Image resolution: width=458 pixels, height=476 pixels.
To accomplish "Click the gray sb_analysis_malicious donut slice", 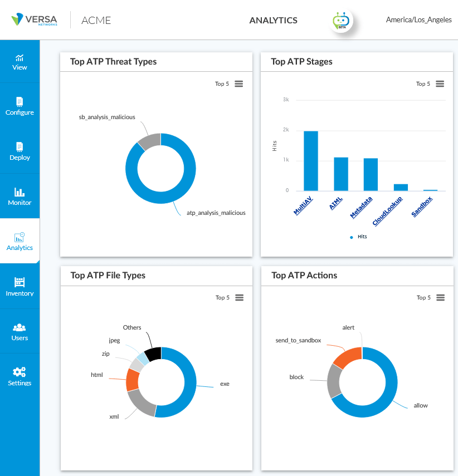I will click(x=150, y=140).
